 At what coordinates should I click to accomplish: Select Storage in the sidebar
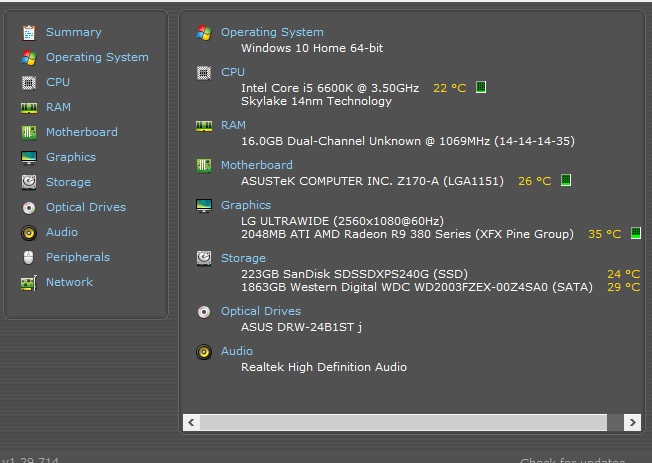(68, 182)
